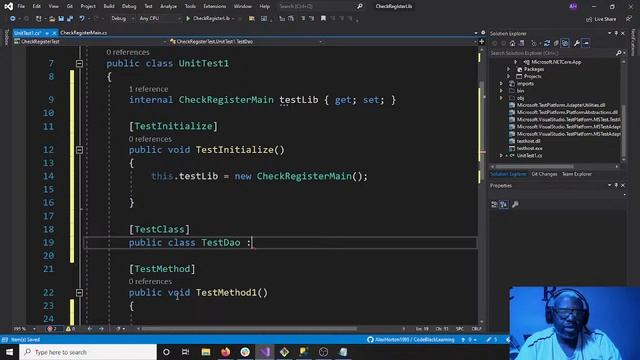This screenshot has width=640, height=360.
Task: Select testhost.dll in Solution Explorer
Action: tap(528, 141)
